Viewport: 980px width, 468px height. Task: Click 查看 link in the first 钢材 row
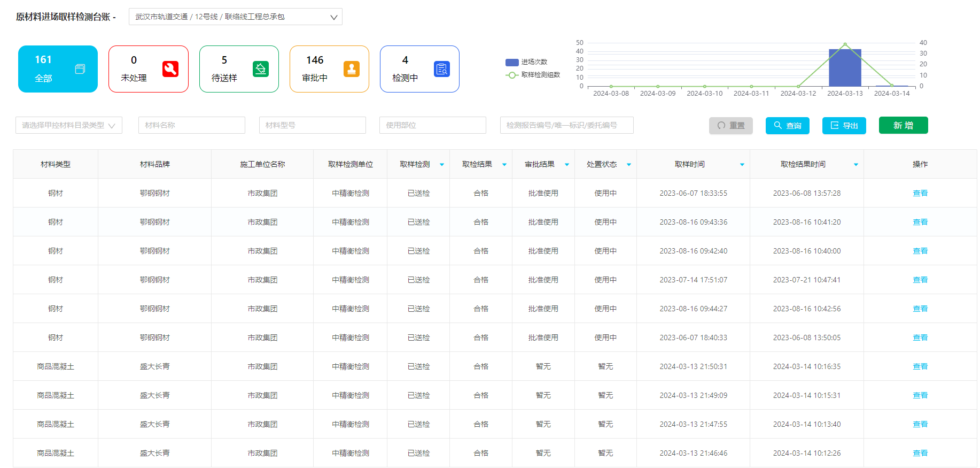[920, 193]
